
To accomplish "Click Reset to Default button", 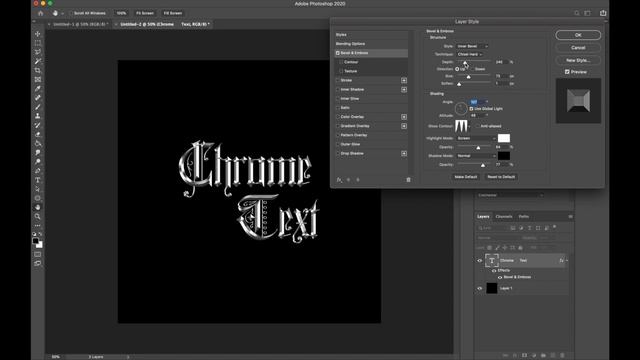I will click(501, 177).
